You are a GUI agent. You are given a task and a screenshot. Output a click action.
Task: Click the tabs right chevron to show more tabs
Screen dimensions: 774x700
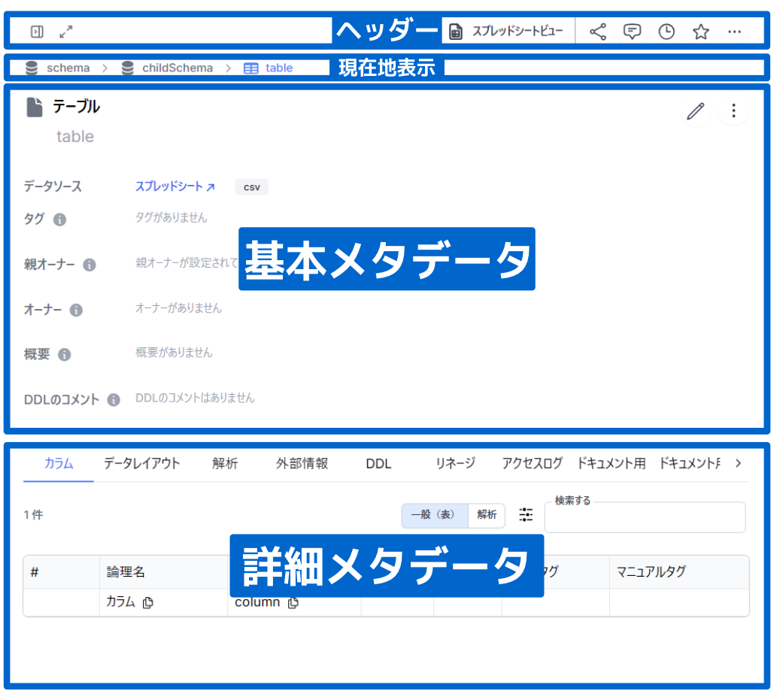(738, 463)
